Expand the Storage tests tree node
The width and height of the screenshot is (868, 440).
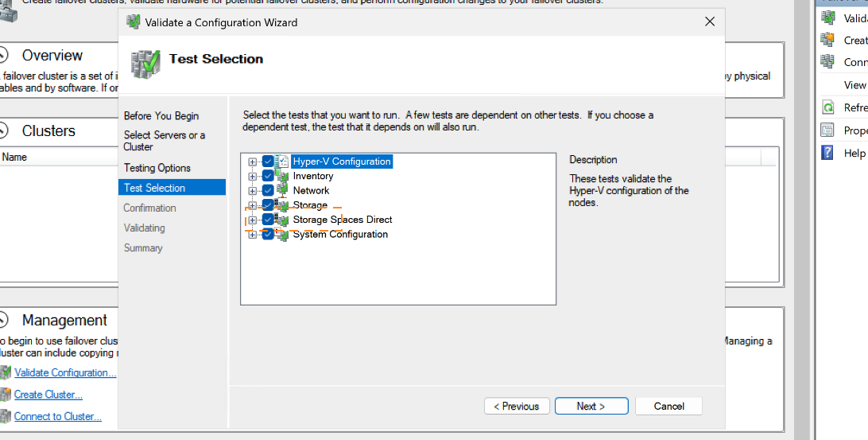click(253, 205)
